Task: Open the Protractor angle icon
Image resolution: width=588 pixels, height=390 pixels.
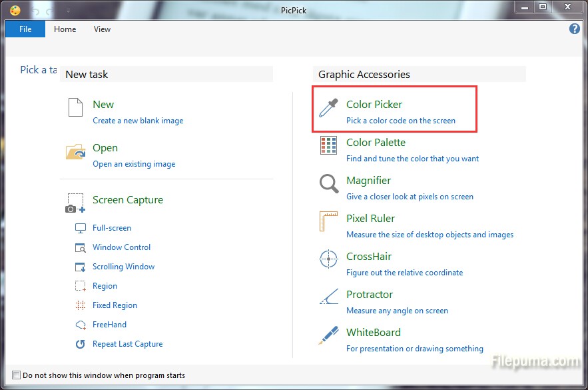Action: pyautogui.click(x=328, y=298)
